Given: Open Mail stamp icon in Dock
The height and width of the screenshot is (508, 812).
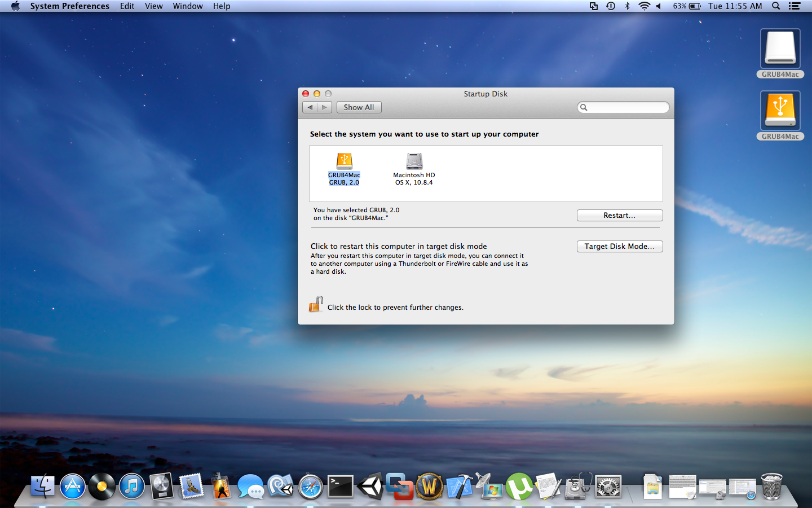Looking at the screenshot, I should pyautogui.click(x=191, y=486).
